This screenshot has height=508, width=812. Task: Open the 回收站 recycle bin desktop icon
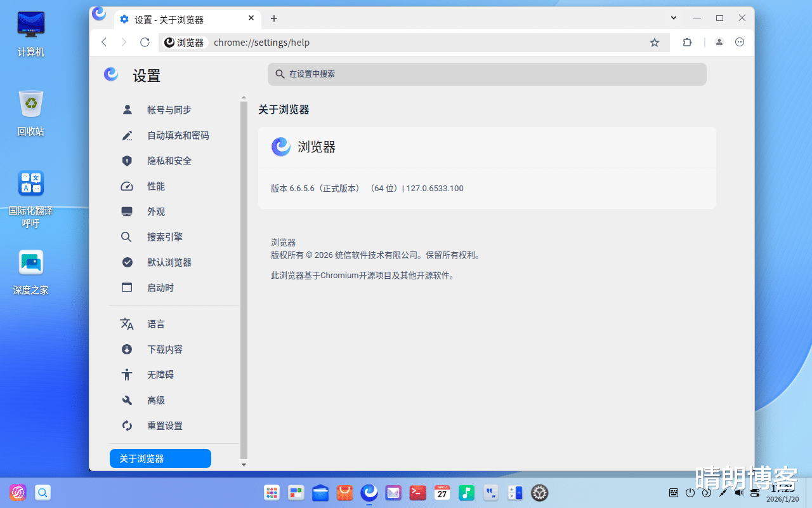(x=31, y=113)
